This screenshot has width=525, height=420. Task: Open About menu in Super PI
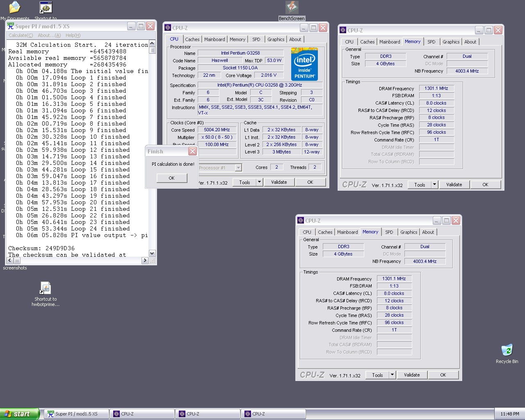(49, 35)
